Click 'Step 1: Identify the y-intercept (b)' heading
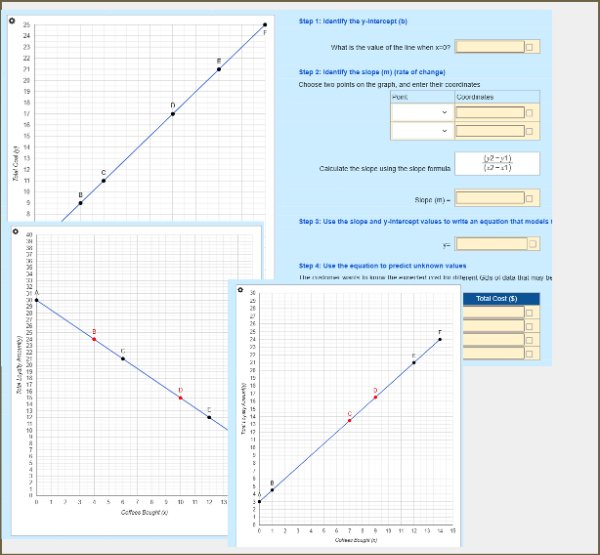600x555 pixels. point(353,21)
